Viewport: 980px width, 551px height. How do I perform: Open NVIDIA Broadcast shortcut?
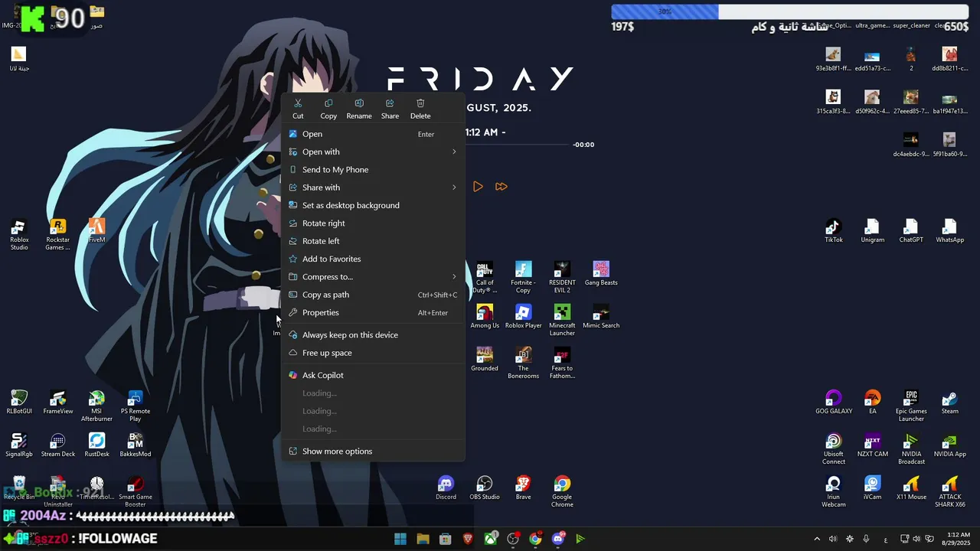point(911,448)
